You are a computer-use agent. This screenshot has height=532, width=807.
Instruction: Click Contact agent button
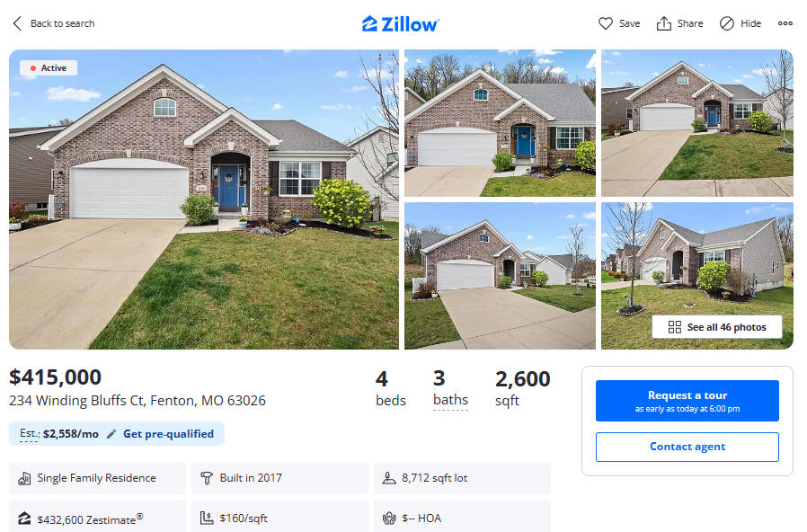(687, 447)
